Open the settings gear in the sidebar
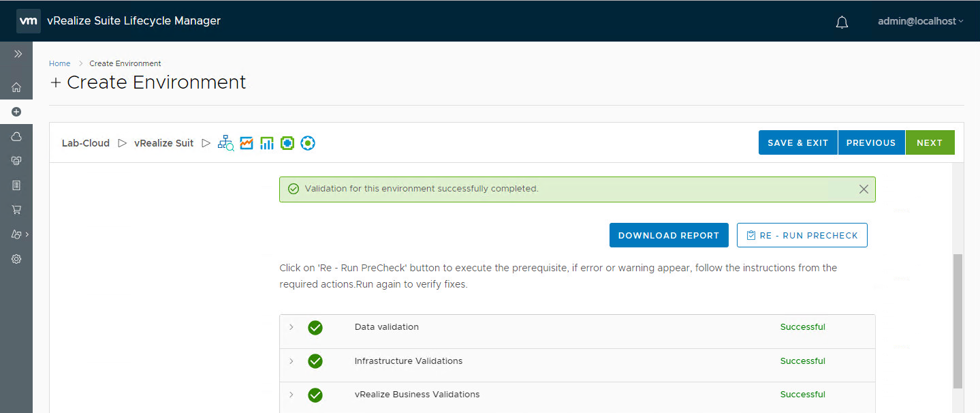The image size is (980, 413). click(16, 259)
